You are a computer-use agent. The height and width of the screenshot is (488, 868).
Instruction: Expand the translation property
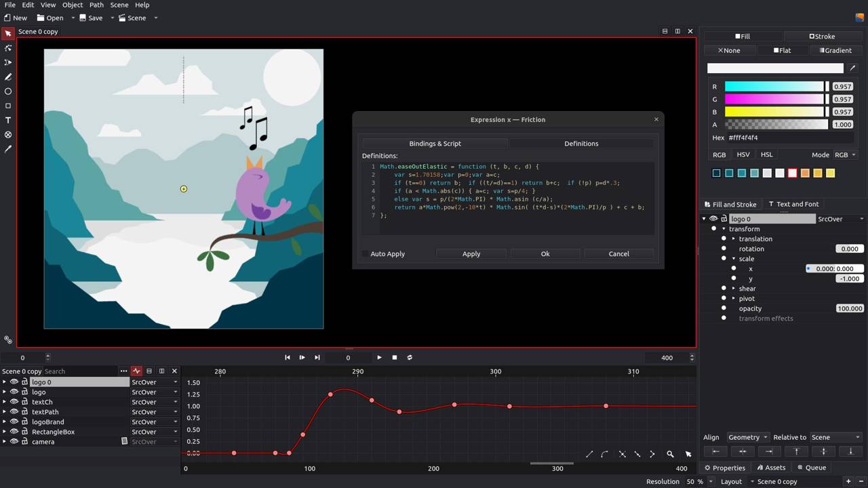pyautogui.click(x=734, y=239)
